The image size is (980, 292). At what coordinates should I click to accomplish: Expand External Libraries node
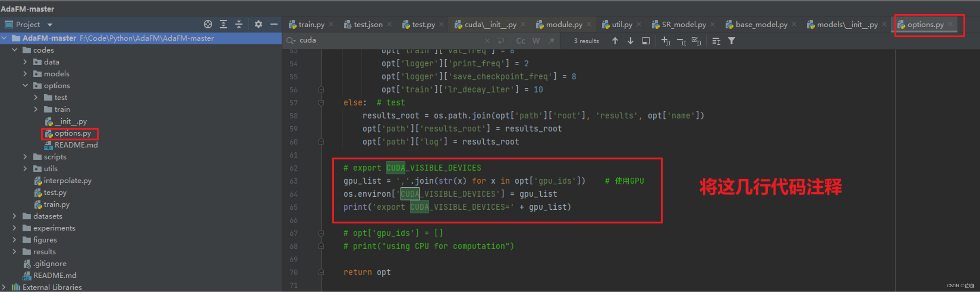pos(4,287)
